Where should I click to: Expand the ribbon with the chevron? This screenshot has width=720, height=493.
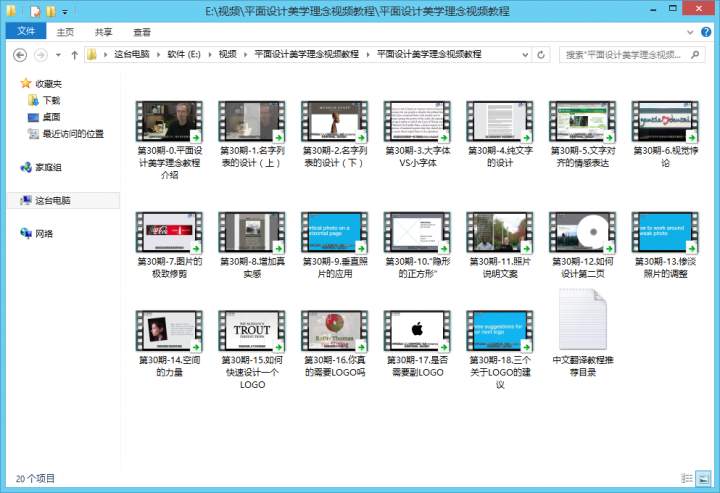click(691, 32)
